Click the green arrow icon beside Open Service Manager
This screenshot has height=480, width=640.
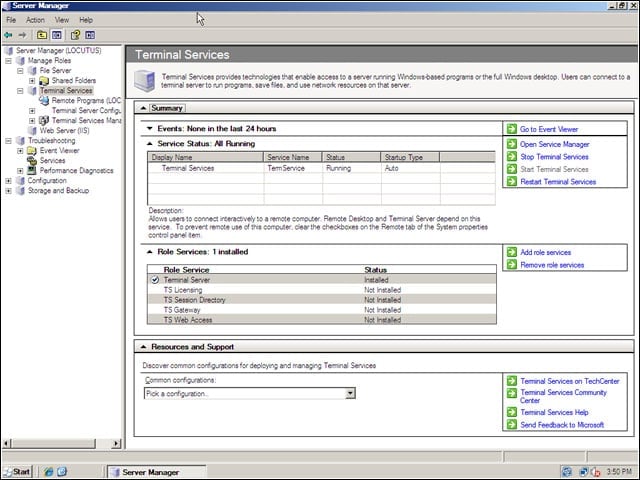click(x=511, y=144)
